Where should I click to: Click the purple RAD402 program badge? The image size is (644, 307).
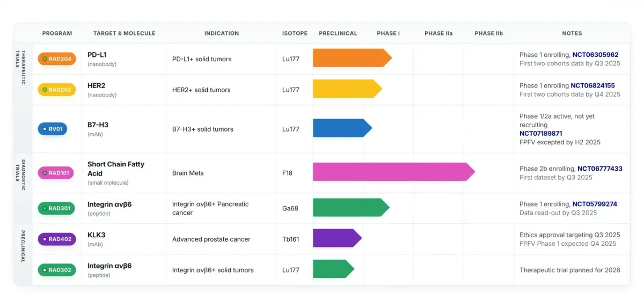57,239
